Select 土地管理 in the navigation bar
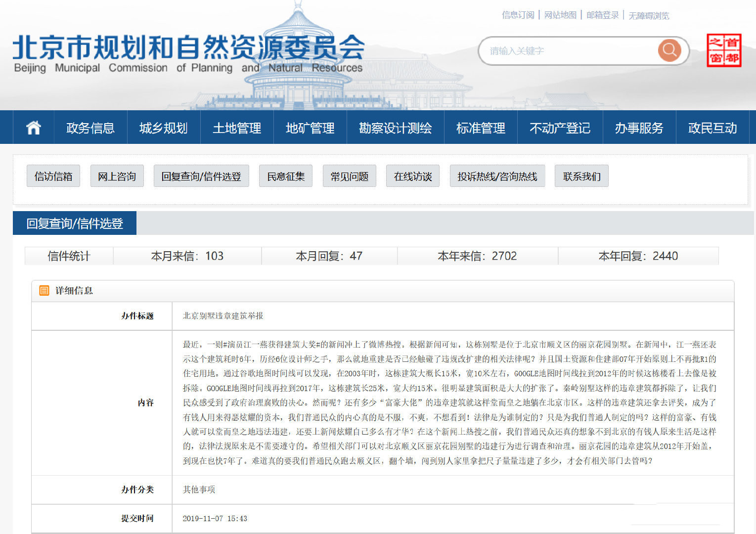Screen dimensions: 756x534 coord(237,128)
